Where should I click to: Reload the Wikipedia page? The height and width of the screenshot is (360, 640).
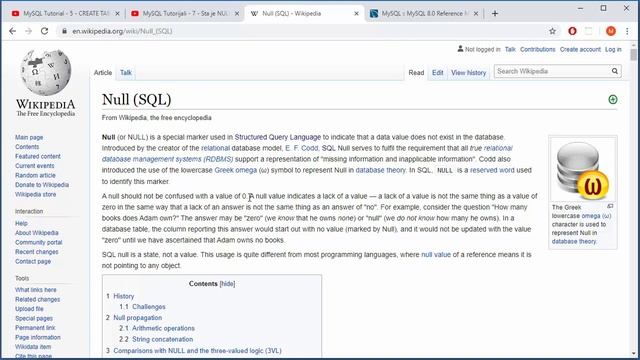click(x=44, y=31)
